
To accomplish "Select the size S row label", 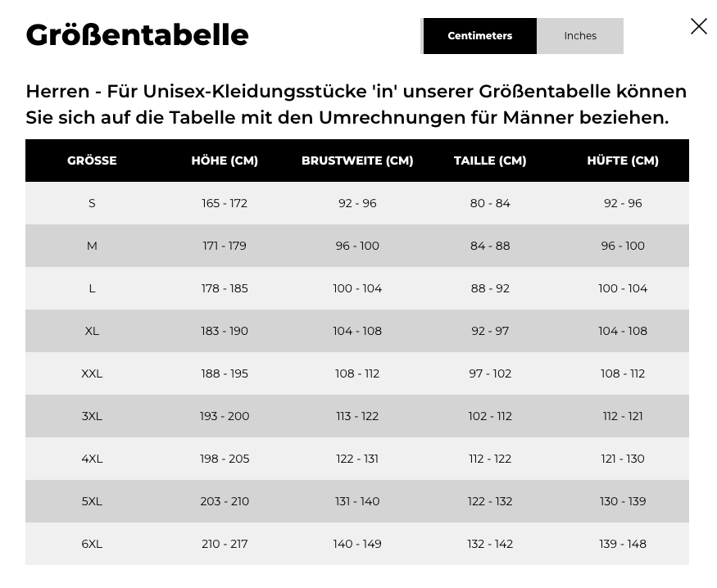I will coord(92,203).
